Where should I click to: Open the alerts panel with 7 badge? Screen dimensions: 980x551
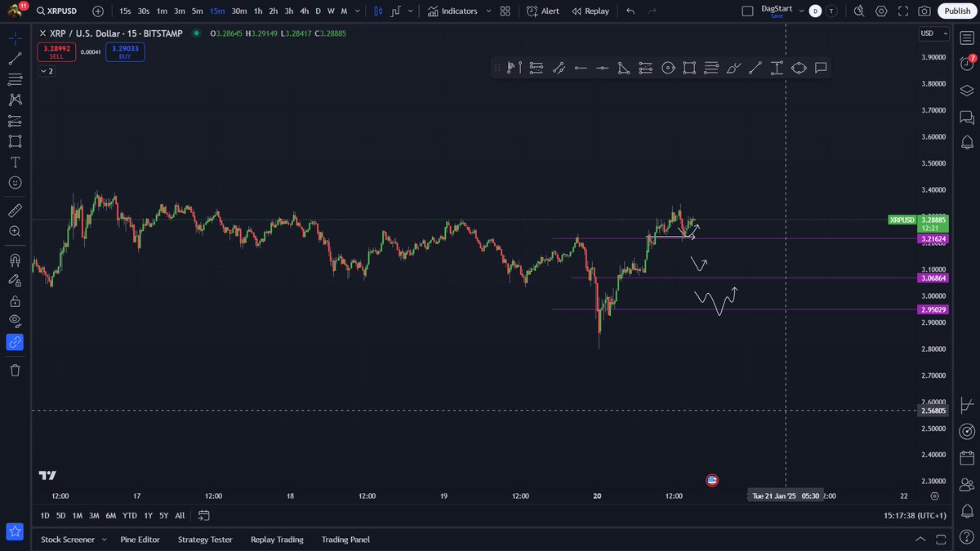point(967,64)
